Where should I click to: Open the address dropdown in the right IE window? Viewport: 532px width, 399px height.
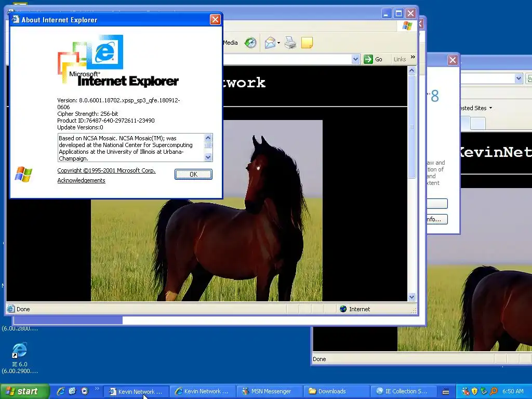point(518,78)
